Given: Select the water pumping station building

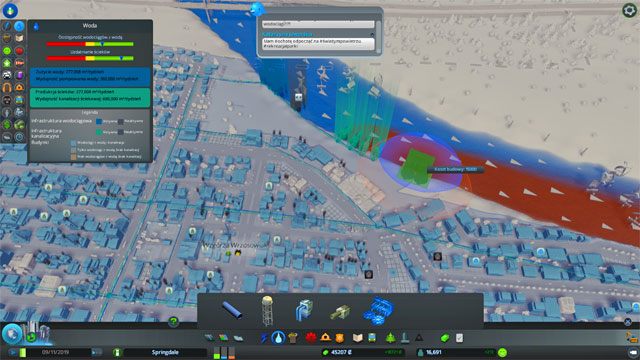Looking at the screenshot, I should point(304,310).
